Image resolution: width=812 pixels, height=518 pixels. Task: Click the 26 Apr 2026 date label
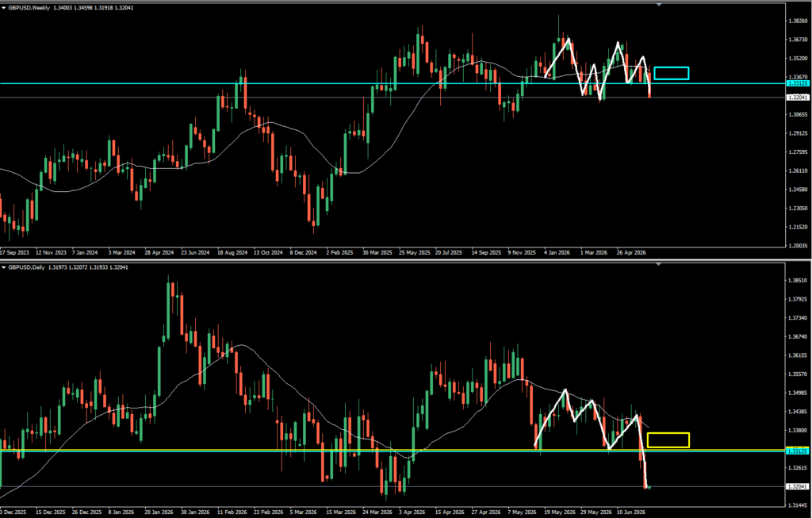tap(631, 253)
